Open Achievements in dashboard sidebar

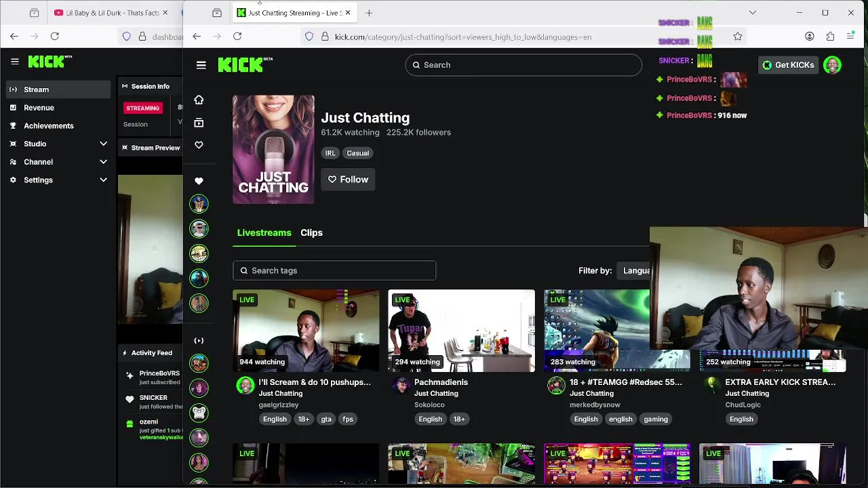(58, 125)
